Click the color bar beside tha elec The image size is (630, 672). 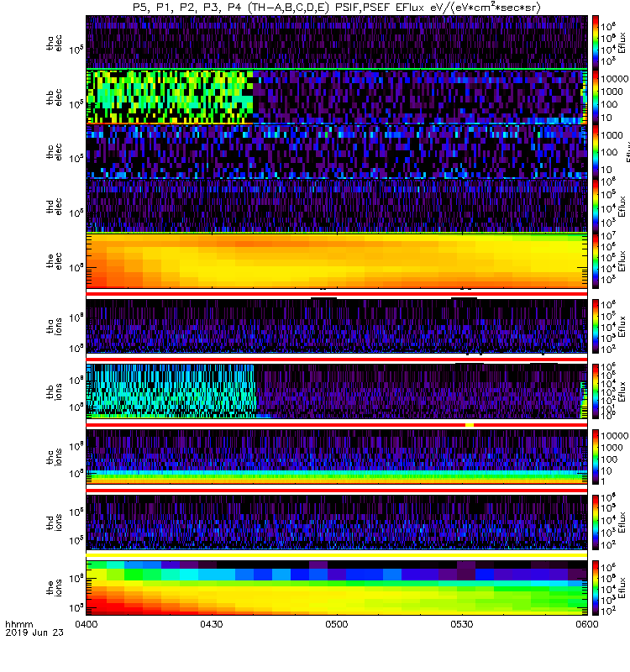pos(596,43)
